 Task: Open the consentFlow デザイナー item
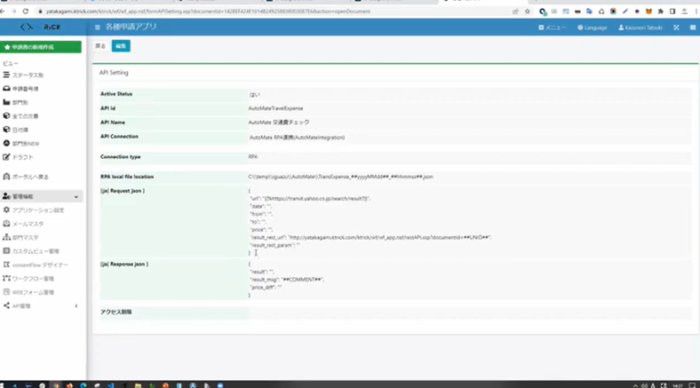coord(35,265)
